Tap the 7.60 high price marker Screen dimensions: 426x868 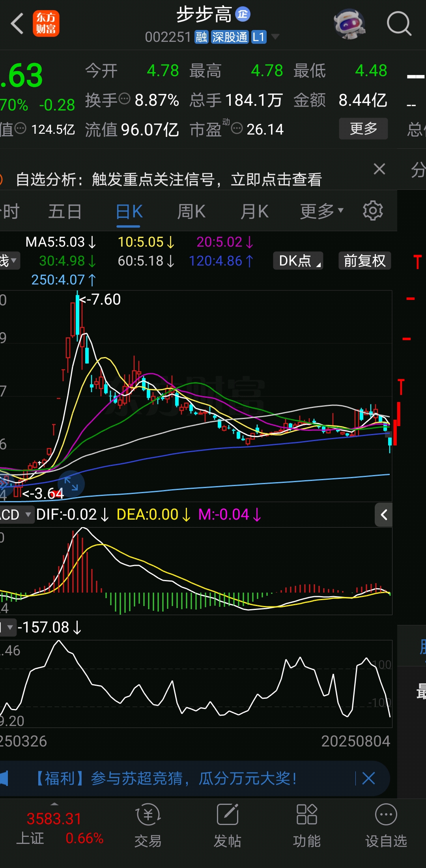pyautogui.click(x=101, y=299)
